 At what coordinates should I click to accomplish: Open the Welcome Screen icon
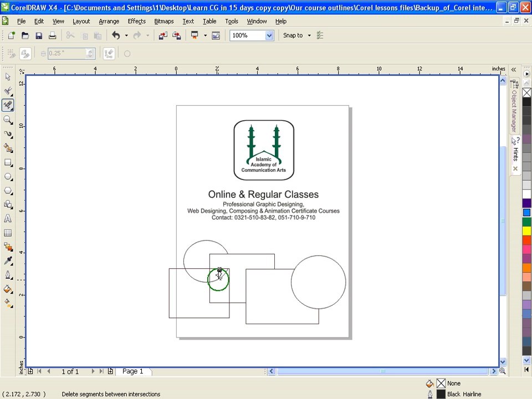tap(216, 35)
